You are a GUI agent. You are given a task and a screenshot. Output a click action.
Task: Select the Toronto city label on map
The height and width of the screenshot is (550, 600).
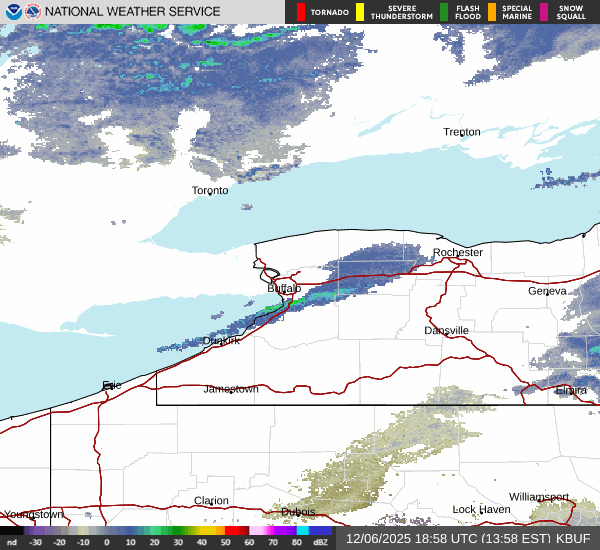click(x=210, y=190)
